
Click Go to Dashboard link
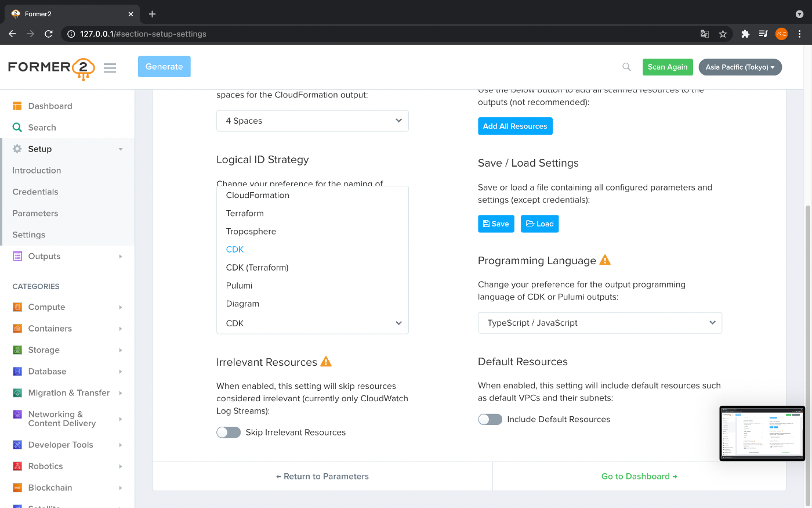pyautogui.click(x=639, y=476)
